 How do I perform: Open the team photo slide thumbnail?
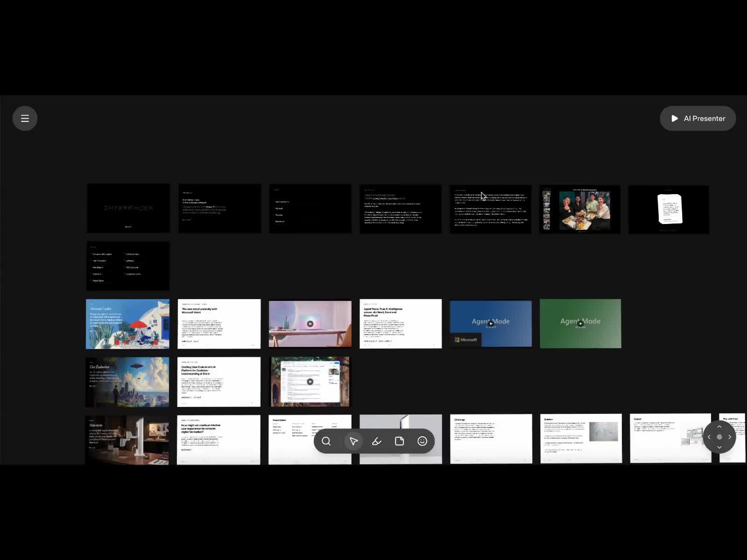580,210
